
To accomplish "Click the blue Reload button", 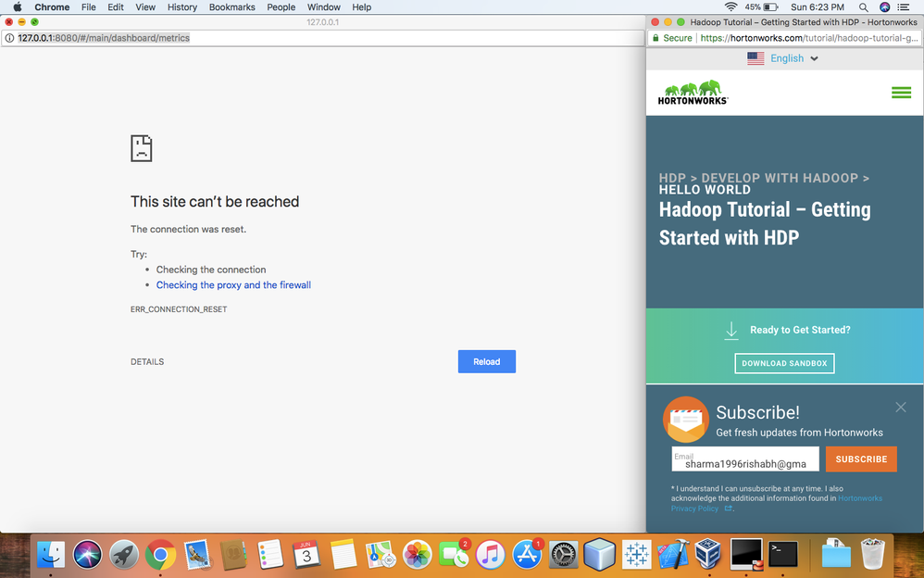I will click(487, 361).
